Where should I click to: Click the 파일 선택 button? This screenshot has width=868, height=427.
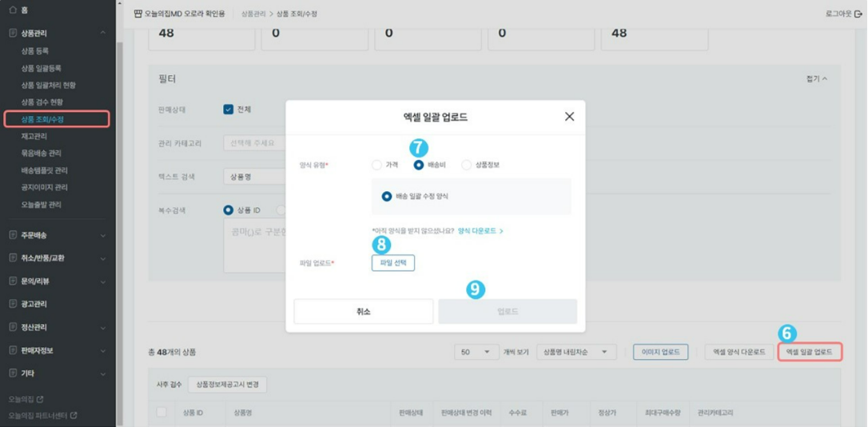393,263
